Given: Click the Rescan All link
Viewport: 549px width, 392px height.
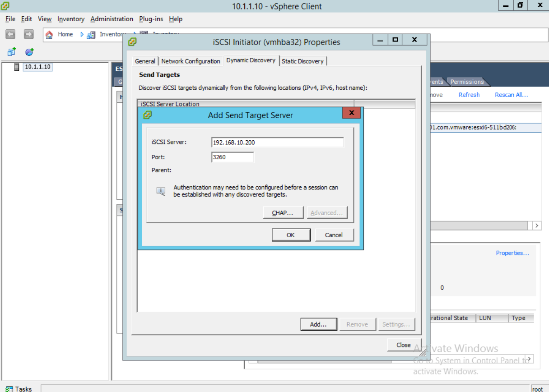Looking at the screenshot, I should [511, 95].
